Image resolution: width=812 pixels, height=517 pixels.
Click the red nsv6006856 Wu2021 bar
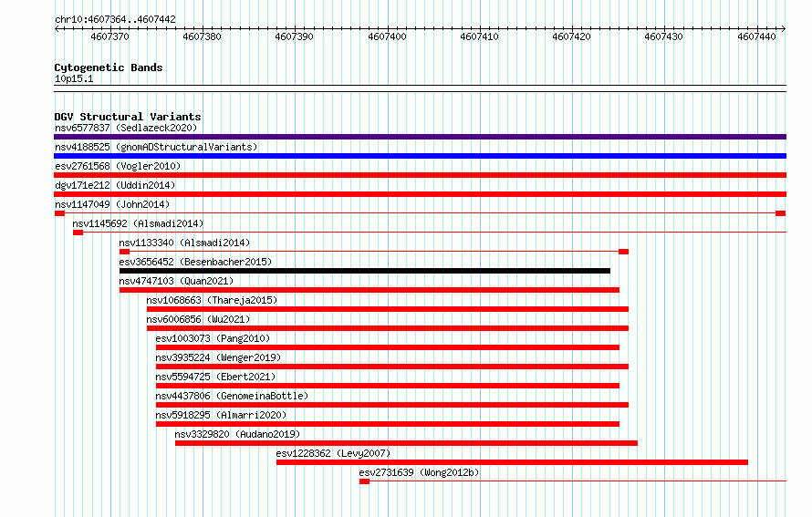click(x=388, y=328)
